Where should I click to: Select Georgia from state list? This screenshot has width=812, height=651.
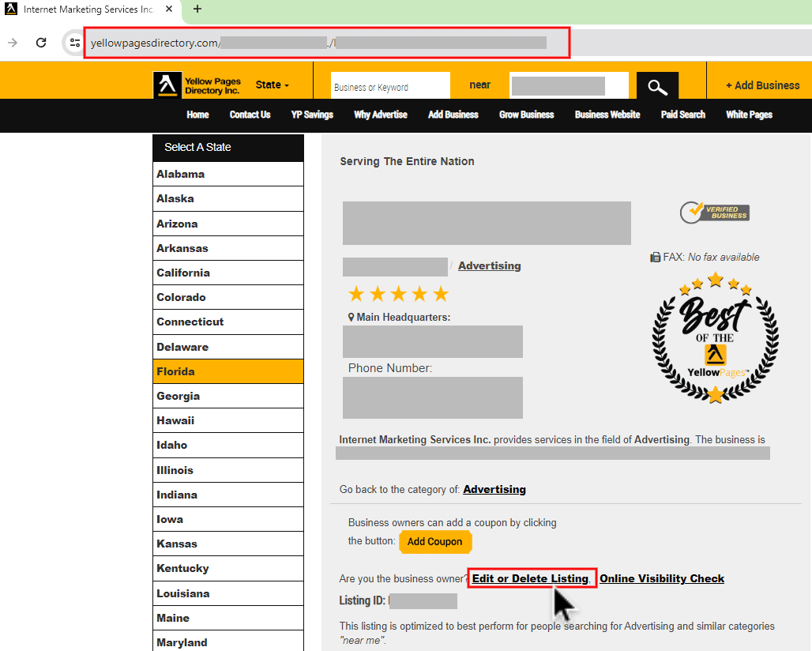[228, 396]
